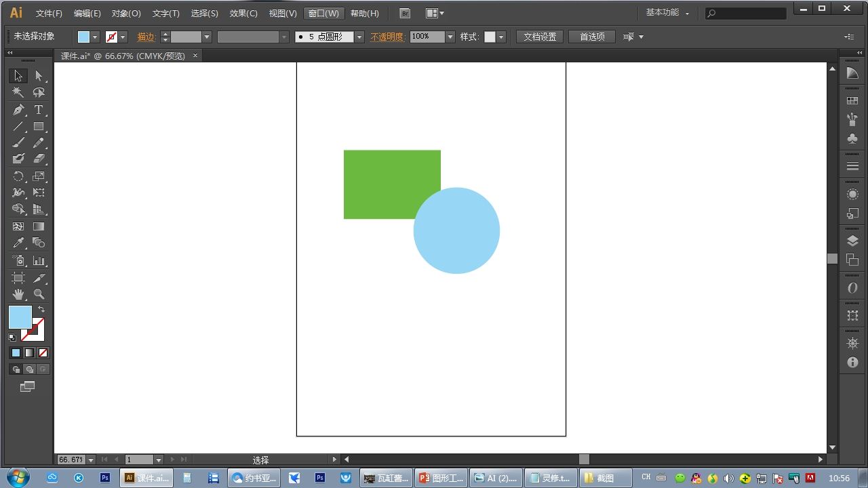
Task: Open the 基本功能 workspace dropdown
Action: [x=667, y=13]
